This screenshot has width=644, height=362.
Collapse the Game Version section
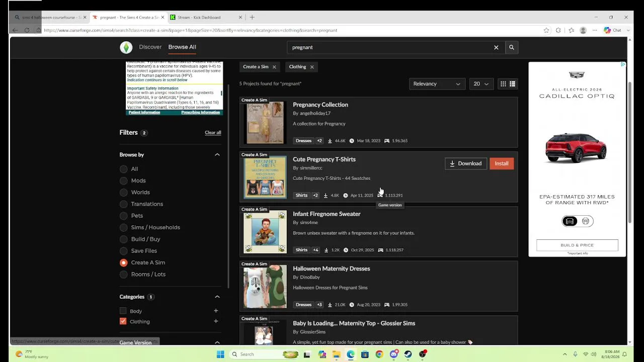(x=217, y=342)
